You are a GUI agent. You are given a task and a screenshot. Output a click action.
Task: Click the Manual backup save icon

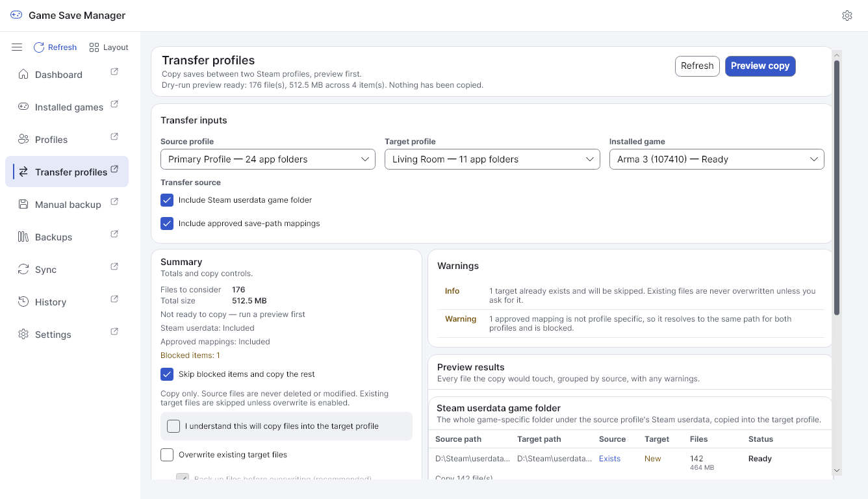[23, 204]
